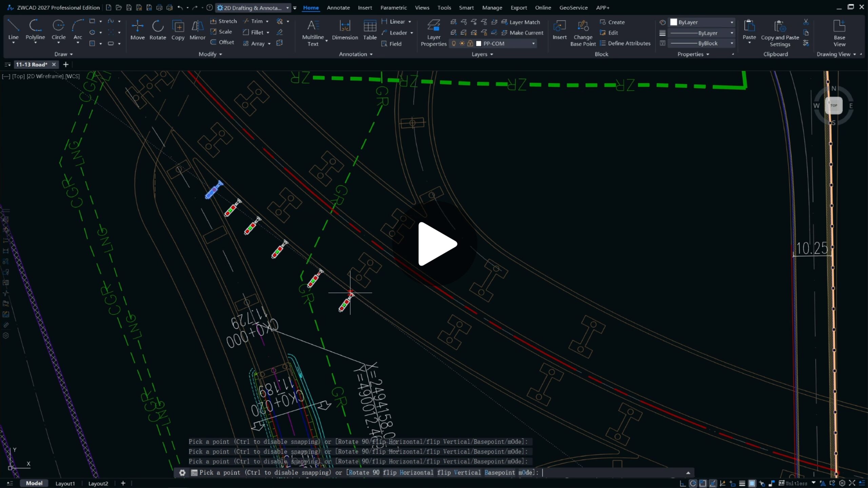The width and height of the screenshot is (868, 488).
Task: Switch to the Layout1 tab
Action: point(65,483)
